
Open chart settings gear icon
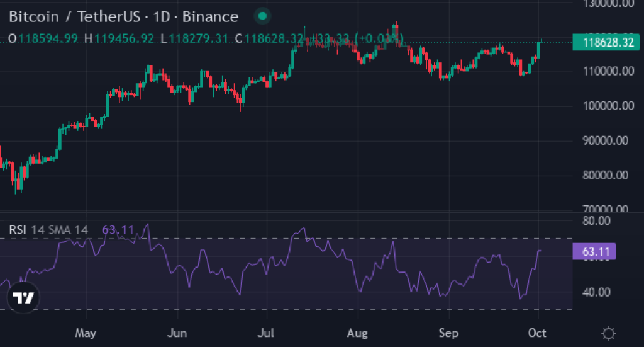tap(608, 333)
